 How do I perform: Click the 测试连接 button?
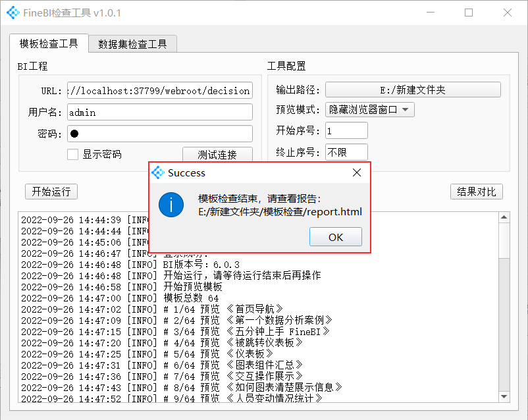click(217, 155)
